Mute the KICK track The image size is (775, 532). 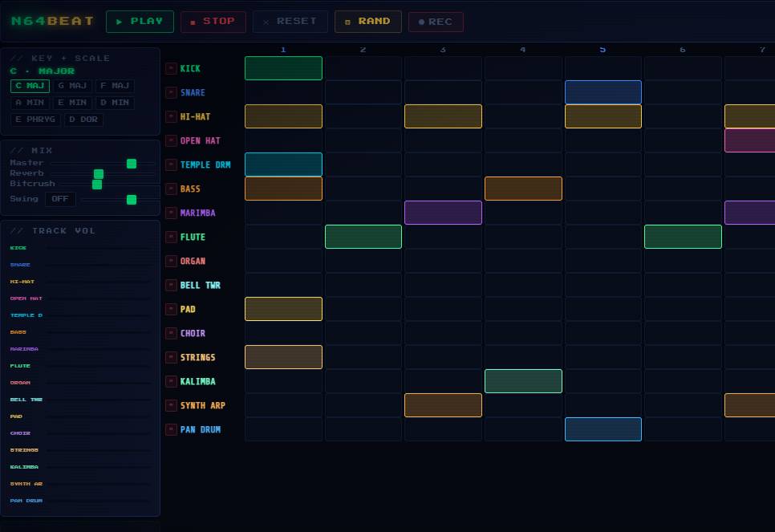tap(171, 69)
